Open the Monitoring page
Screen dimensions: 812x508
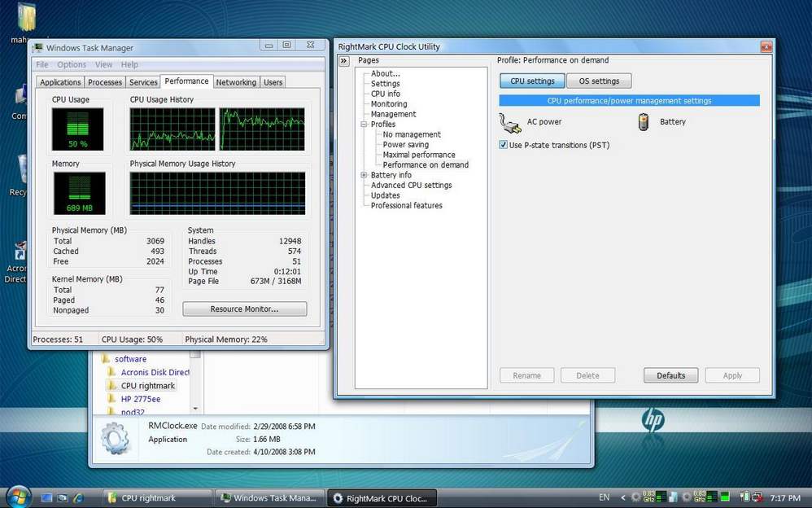click(389, 104)
